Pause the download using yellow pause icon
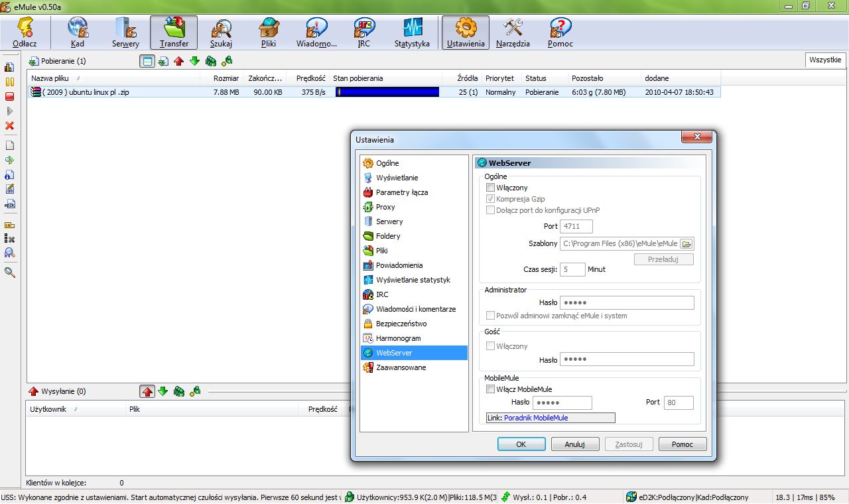Screen dimensions: 849x504 9,82
